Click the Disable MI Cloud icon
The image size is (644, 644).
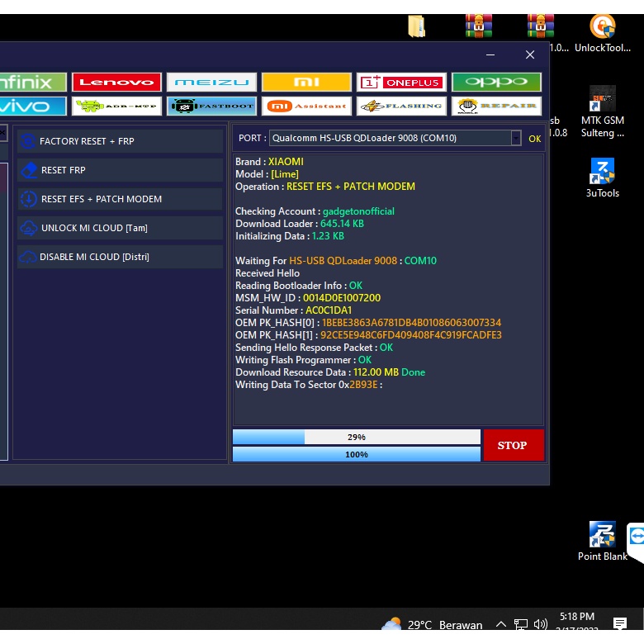click(x=28, y=257)
